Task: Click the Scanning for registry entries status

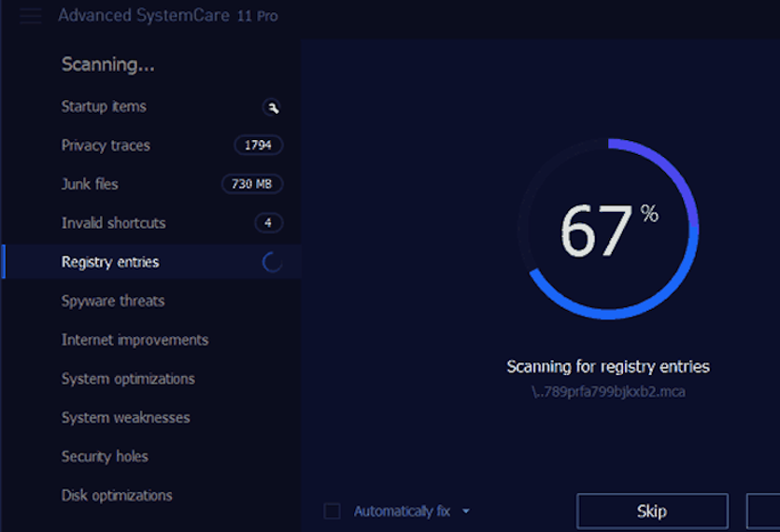Action: (x=608, y=367)
